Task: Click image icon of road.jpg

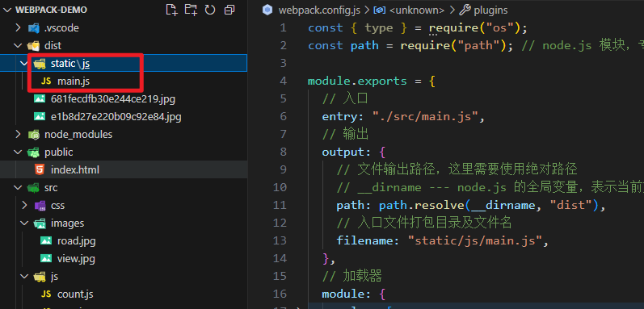Action: point(46,241)
